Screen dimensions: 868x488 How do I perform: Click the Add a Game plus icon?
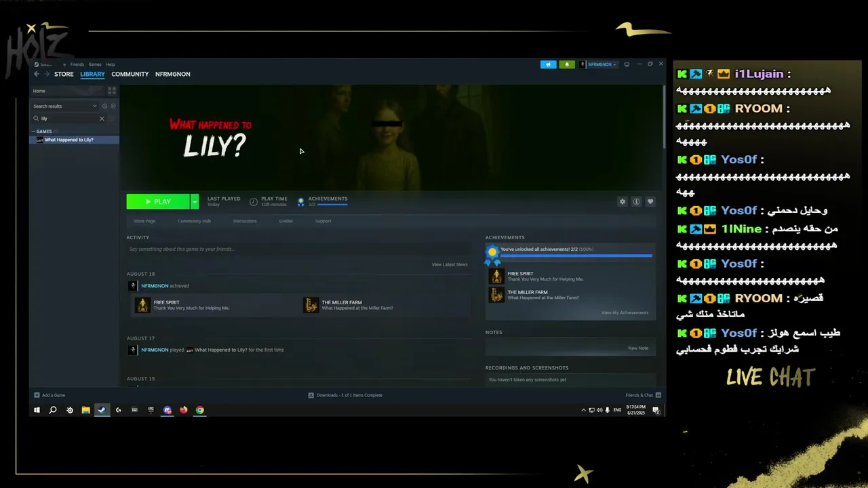pos(37,395)
